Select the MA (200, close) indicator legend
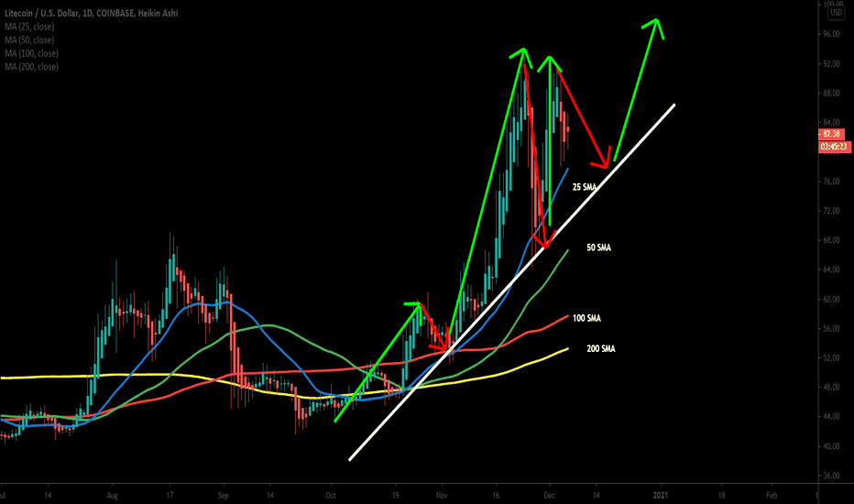This screenshot has width=854, height=504. (x=31, y=67)
